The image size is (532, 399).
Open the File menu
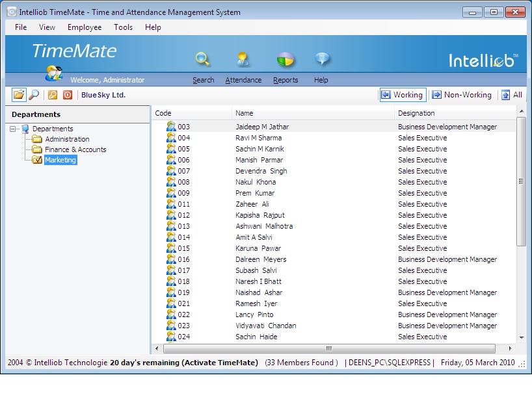pyautogui.click(x=21, y=27)
